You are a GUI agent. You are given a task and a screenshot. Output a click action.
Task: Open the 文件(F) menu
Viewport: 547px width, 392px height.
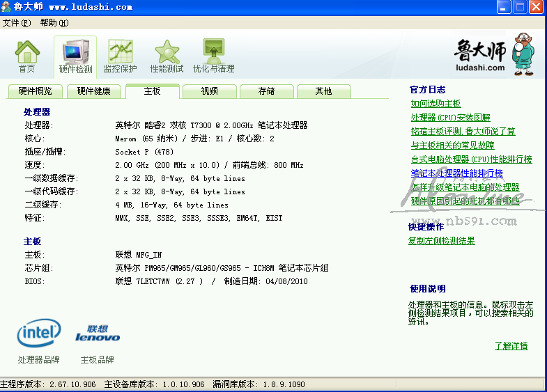[17, 22]
